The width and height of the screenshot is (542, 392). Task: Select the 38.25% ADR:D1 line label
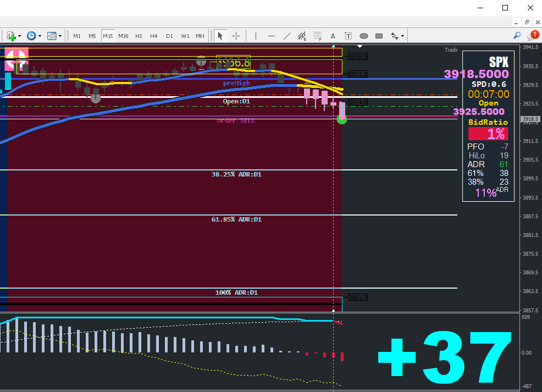point(236,174)
